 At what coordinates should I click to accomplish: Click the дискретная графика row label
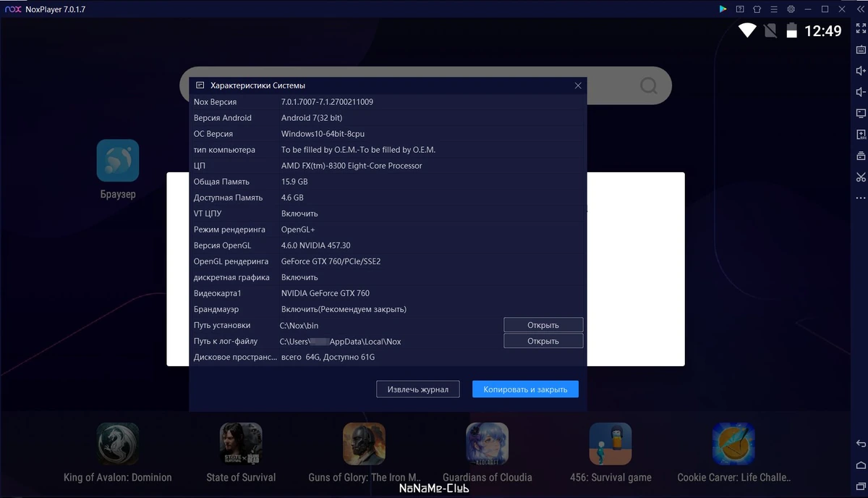click(231, 277)
